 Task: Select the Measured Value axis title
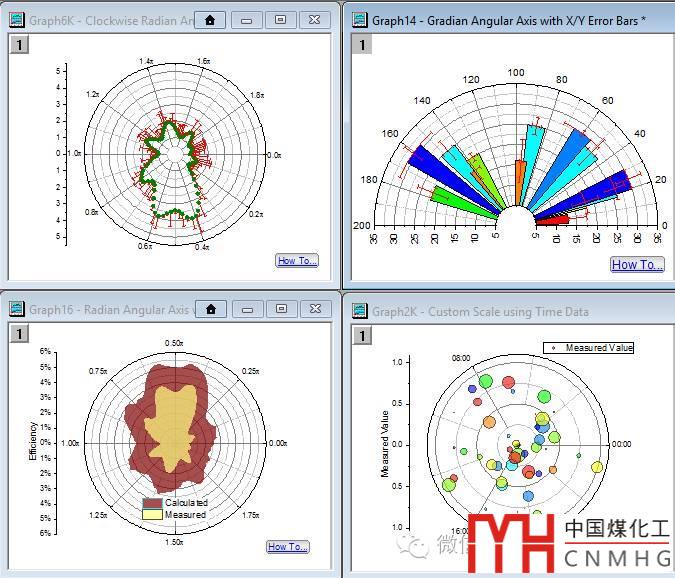(x=385, y=444)
